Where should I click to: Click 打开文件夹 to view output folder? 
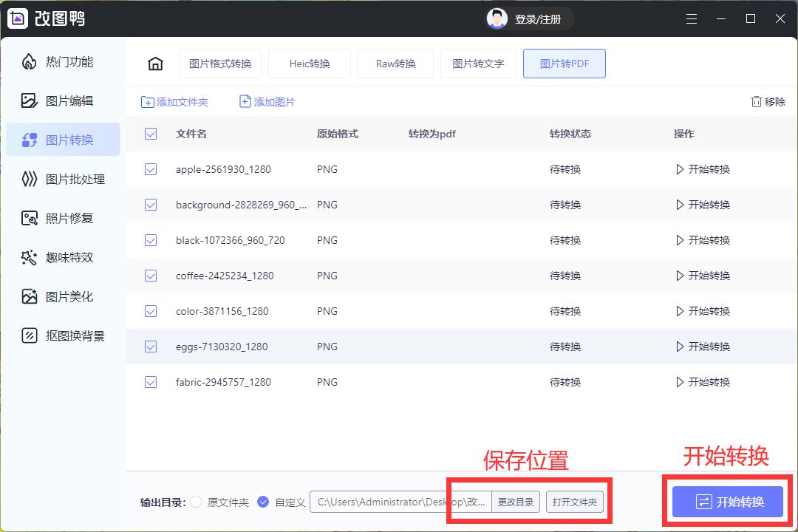coord(576,502)
